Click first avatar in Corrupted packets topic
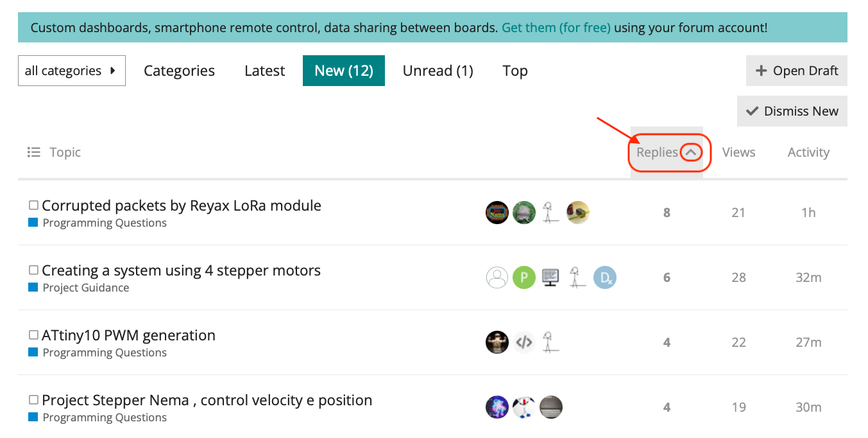Screen dimensions: 868x438 point(497,213)
